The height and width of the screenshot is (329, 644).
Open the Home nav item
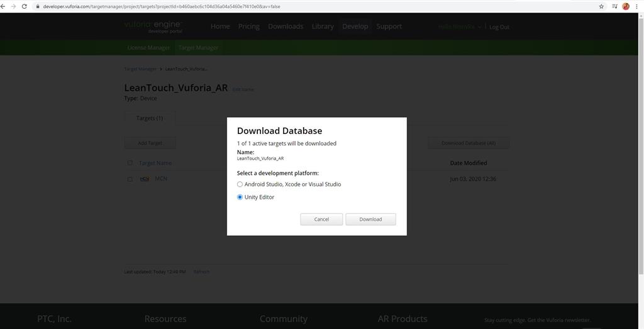(220, 26)
